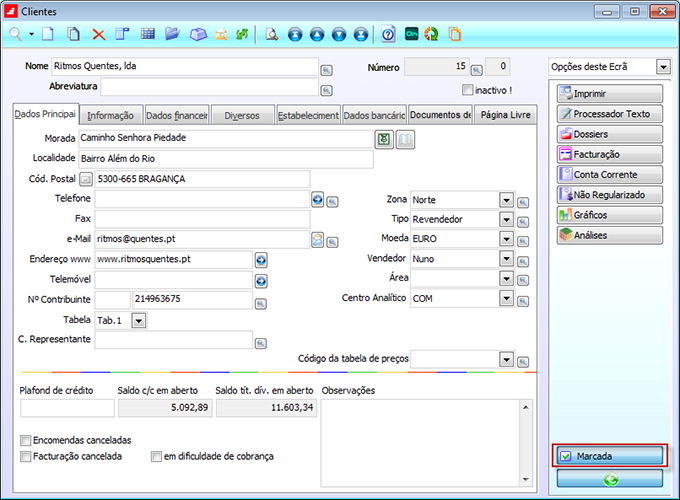This screenshot has width=680, height=500.
Task: Open website with Endereço www arrow icon
Action: coord(261,260)
